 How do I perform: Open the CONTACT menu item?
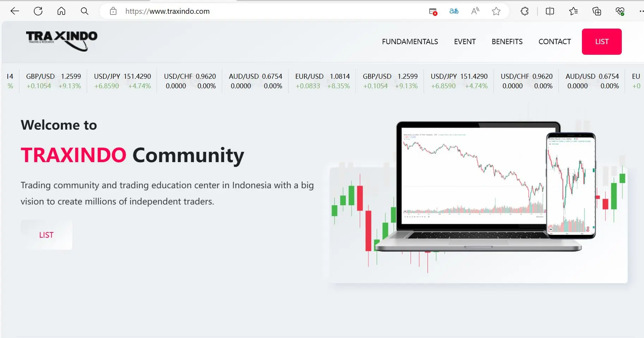[x=554, y=42]
